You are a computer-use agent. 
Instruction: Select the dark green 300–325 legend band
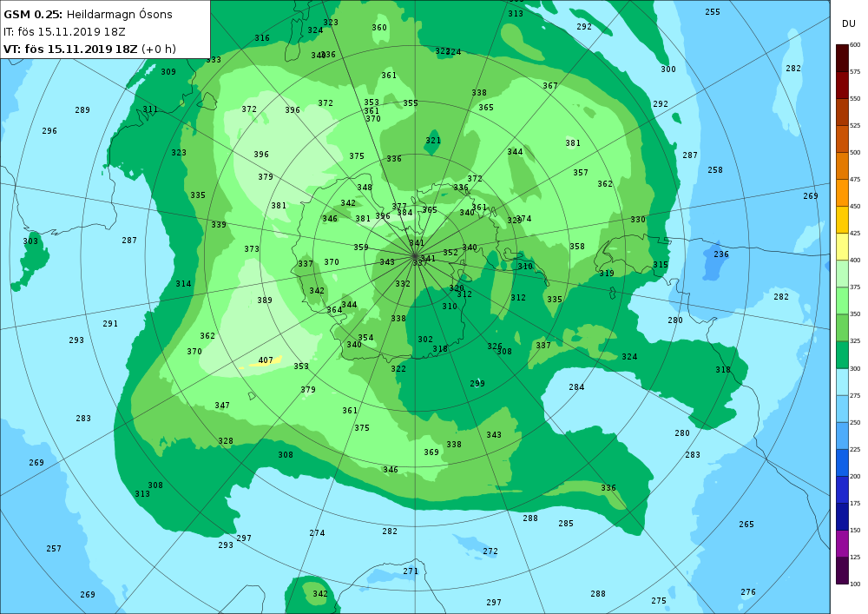842,355
